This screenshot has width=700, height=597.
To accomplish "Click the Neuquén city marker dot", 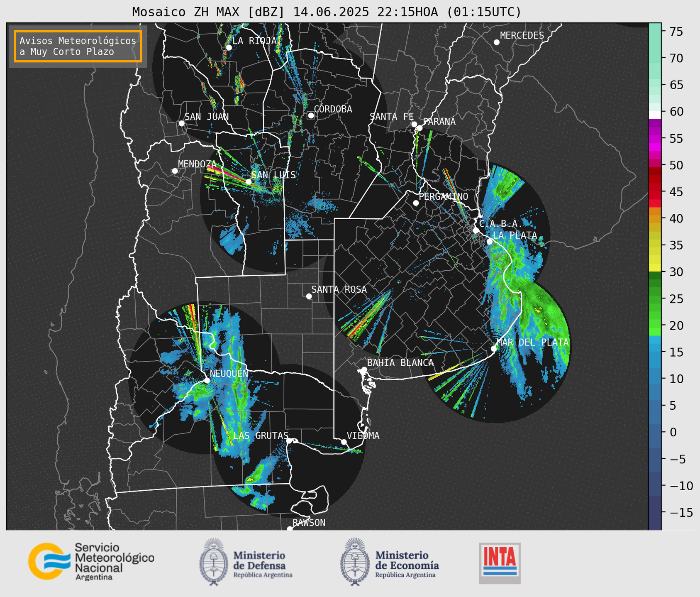I will pos(207,380).
